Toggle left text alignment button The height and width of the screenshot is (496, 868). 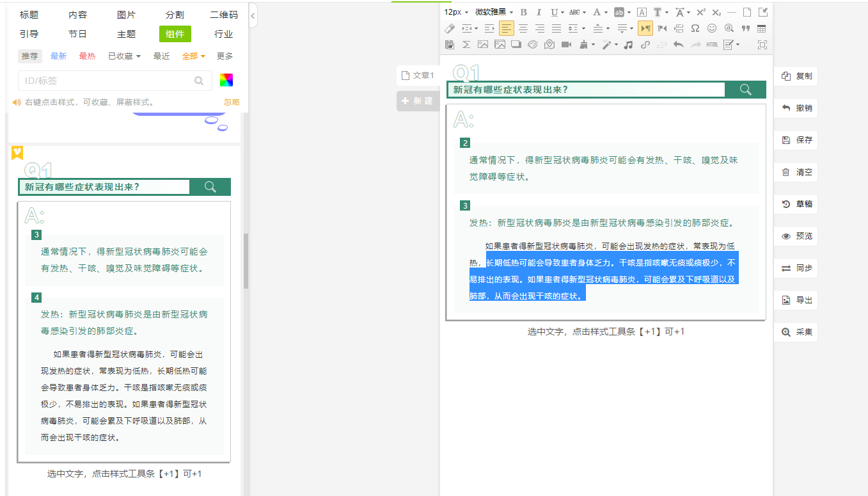click(507, 28)
